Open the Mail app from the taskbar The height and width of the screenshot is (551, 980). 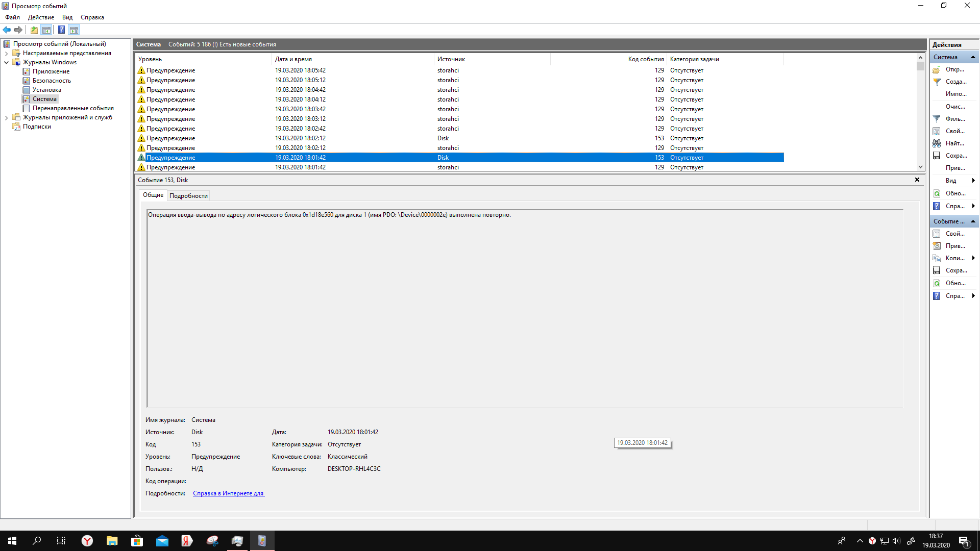162,541
